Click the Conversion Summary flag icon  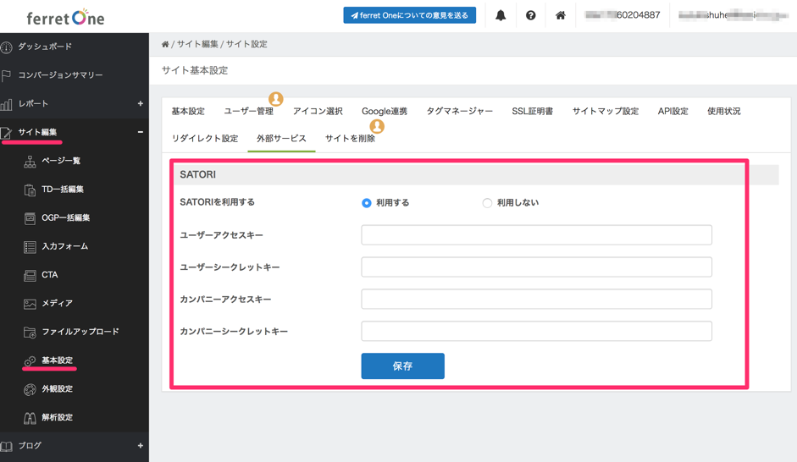(6, 76)
